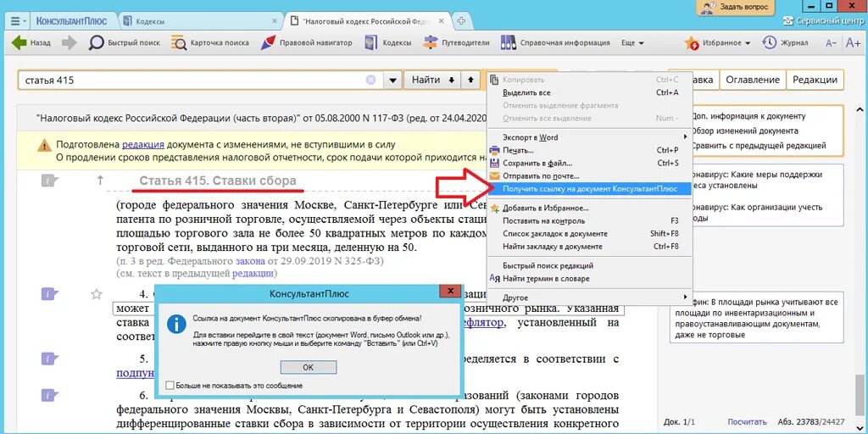The height and width of the screenshot is (434, 868).
Task: Expand the Другое submenu
Action: coord(590,298)
